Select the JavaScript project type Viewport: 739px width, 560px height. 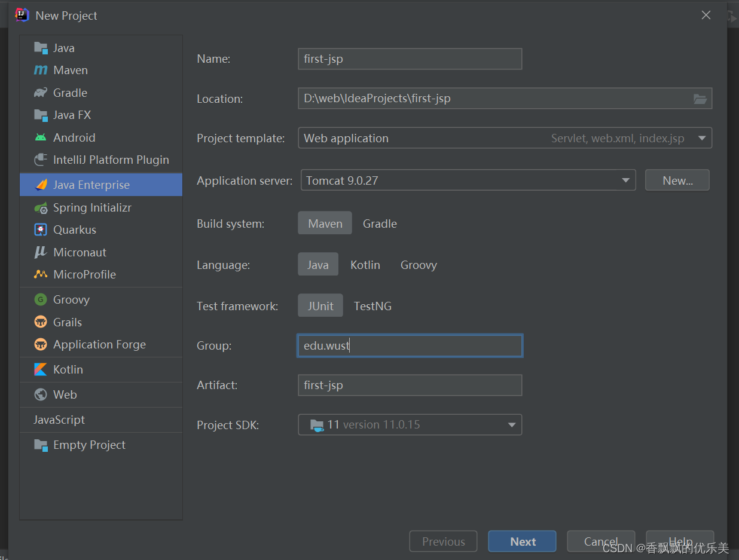point(59,420)
